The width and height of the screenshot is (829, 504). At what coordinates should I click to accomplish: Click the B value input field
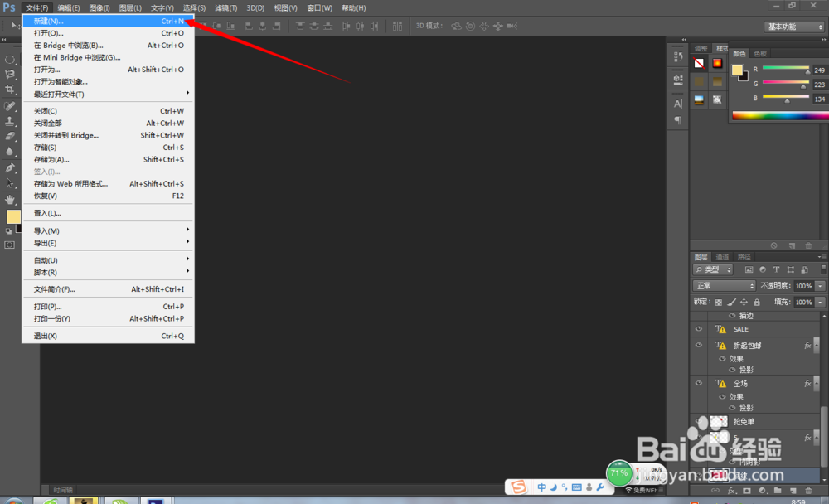point(820,99)
